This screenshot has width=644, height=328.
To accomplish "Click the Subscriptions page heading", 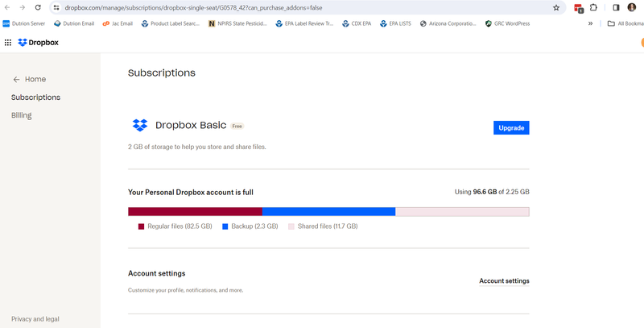I will (162, 73).
